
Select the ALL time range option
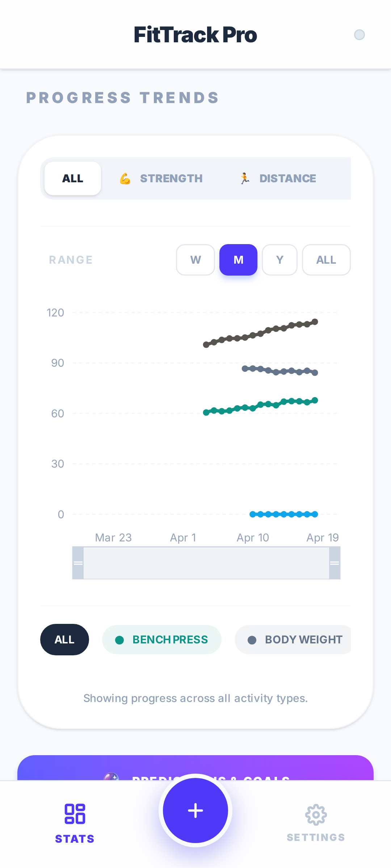pos(326,260)
